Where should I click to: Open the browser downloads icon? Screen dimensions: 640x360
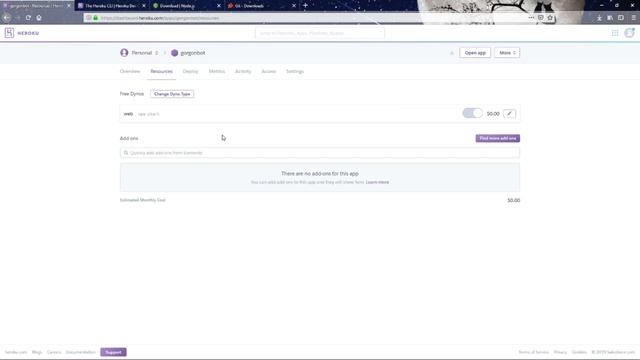coord(599,18)
